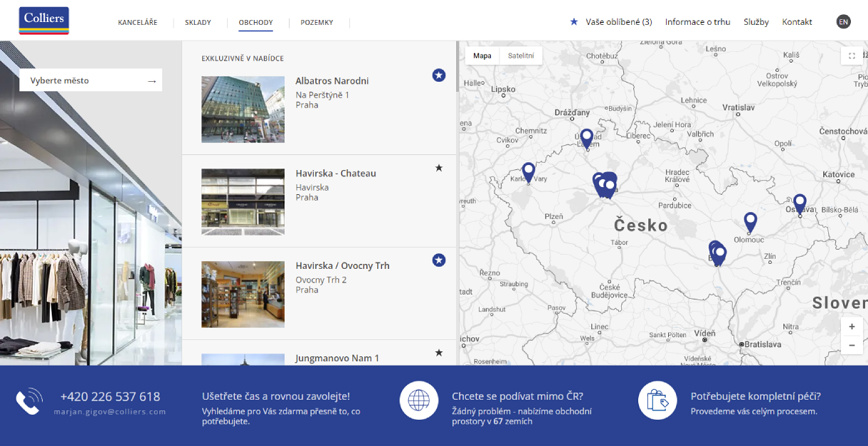The image size is (868, 446).
Task: Select the OBCHODY menu item
Action: point(255,23)
